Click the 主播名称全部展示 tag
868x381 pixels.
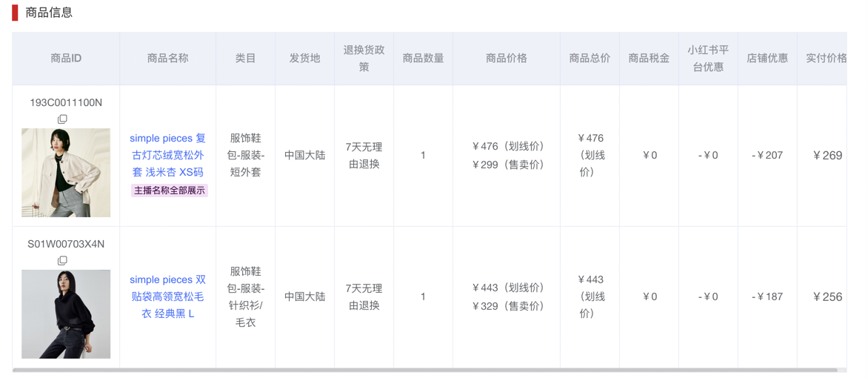(x=170, y=190)
